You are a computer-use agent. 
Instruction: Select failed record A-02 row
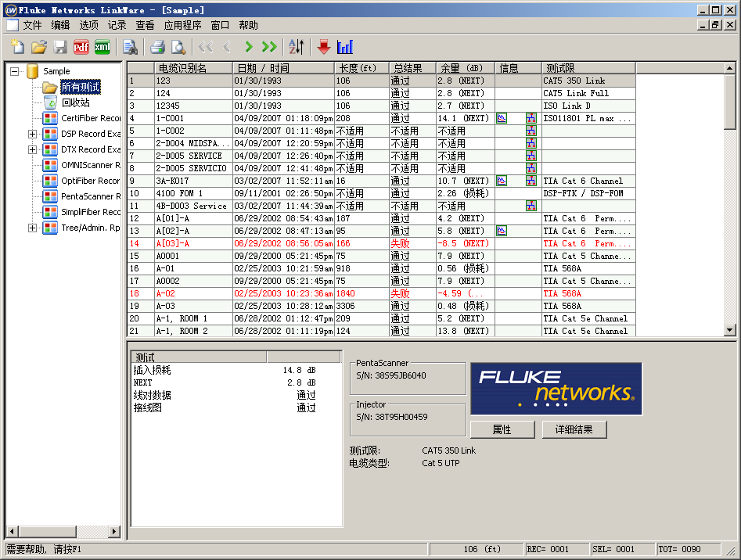[381, 294]
